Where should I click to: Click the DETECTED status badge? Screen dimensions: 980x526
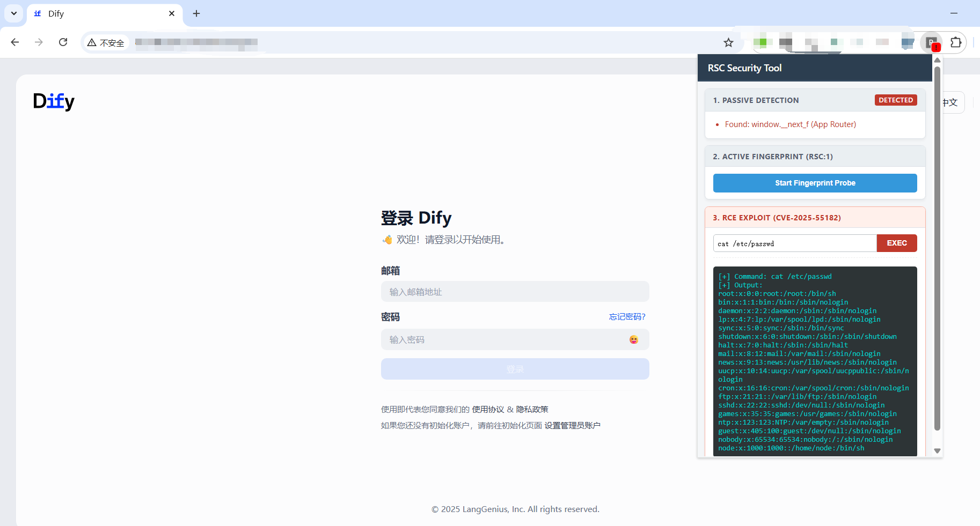click(x=896, y=100)
